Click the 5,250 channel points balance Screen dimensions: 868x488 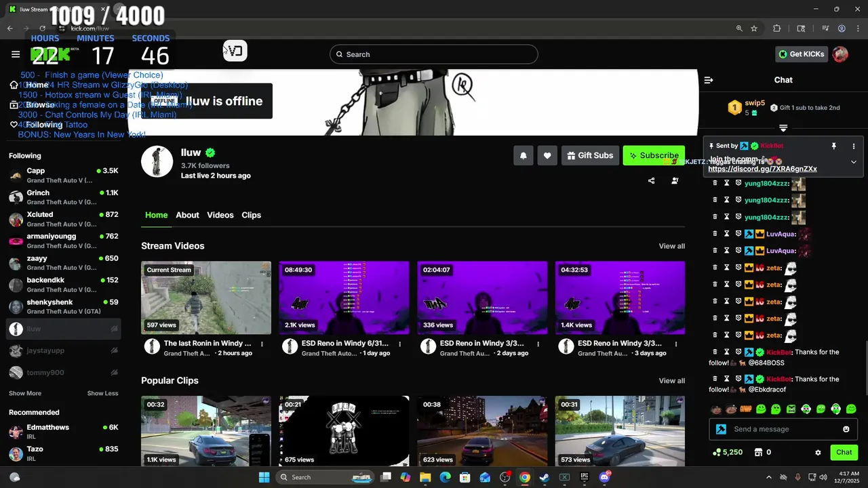(728, 452)
